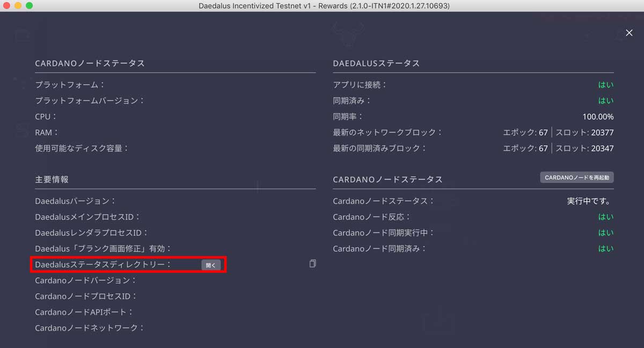644x348 pixels.
Task: Select the 使用可能なディスク容量： label
Action: (x=82, y=148)
